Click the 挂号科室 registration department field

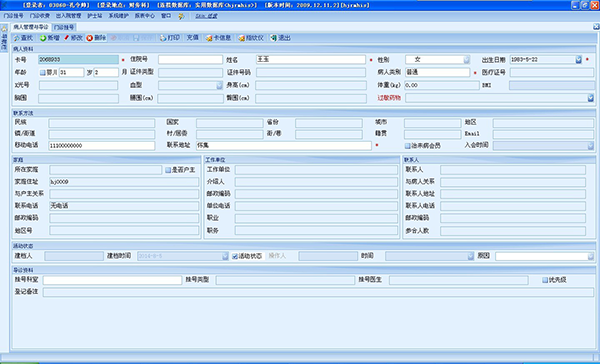[112, 280]
